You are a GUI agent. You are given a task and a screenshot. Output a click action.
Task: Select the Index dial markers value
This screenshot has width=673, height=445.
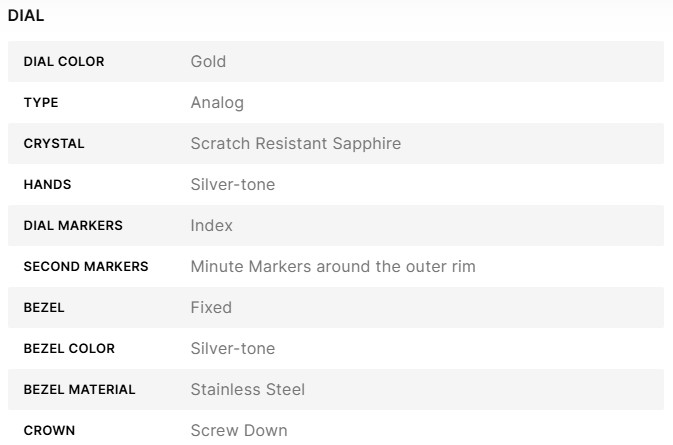click(211, 226)
